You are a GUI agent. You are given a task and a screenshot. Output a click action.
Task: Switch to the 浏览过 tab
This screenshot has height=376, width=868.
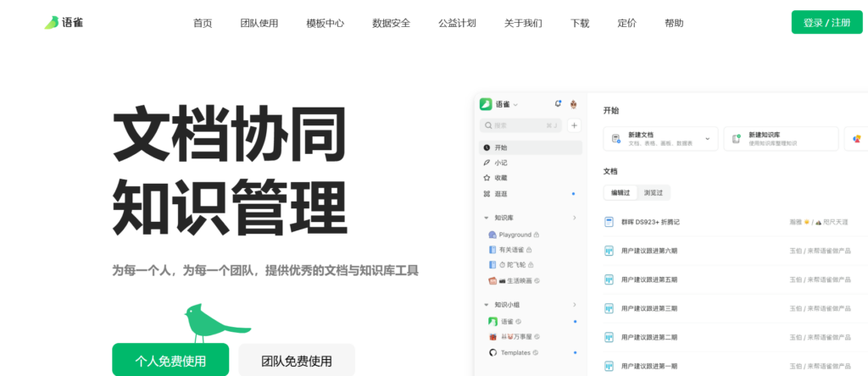pos(653,192)
